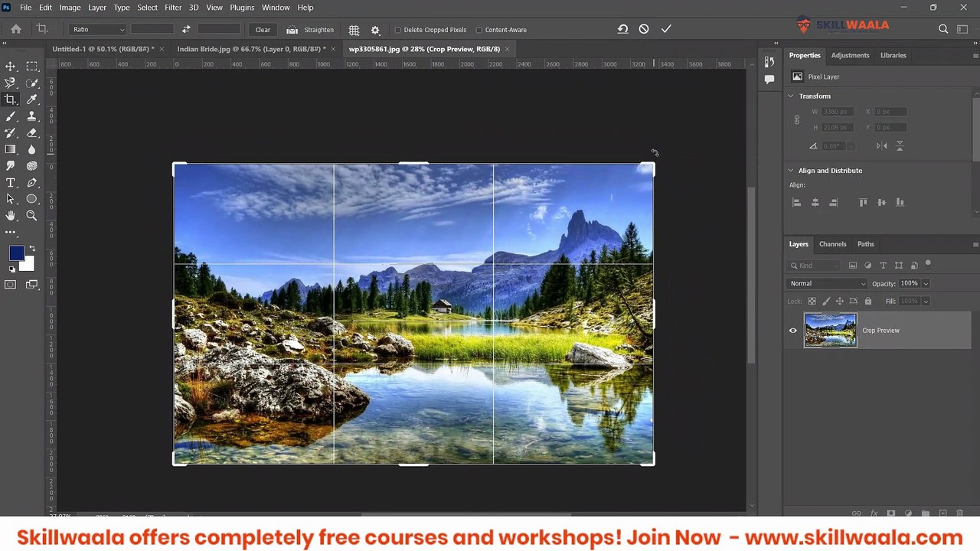This screenshot has height=551, width=980.
Task: Open crop overlay grid options
Action: (354, 30)
